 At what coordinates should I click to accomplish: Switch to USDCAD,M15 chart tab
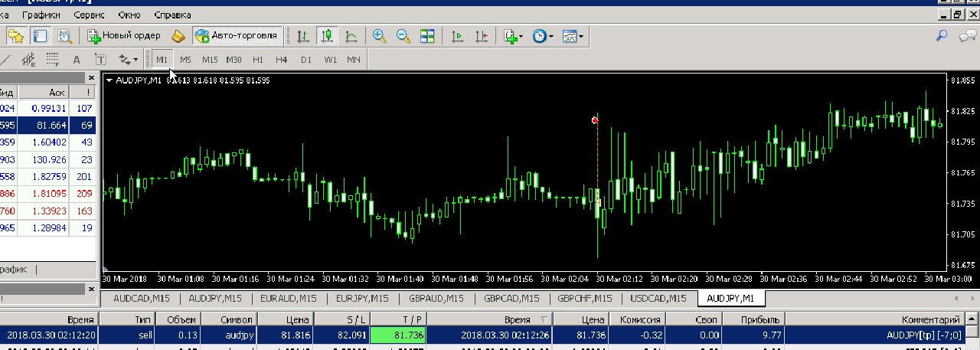(x=658, y=299)
